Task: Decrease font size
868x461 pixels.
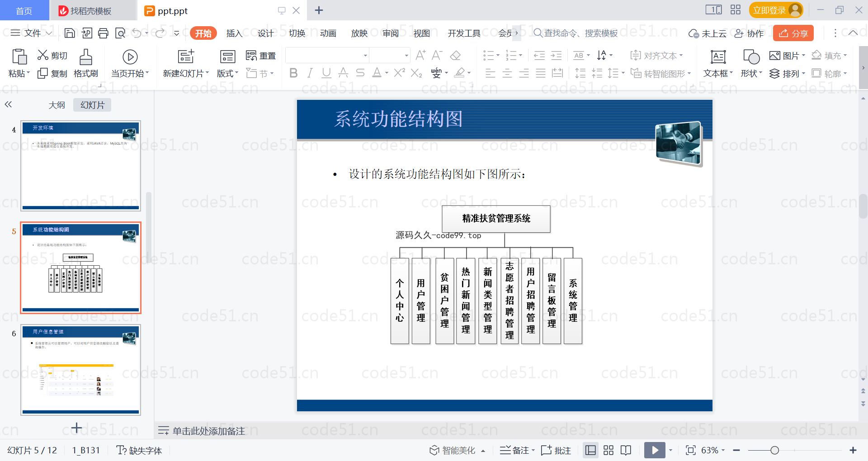Action: click(437, 55)
